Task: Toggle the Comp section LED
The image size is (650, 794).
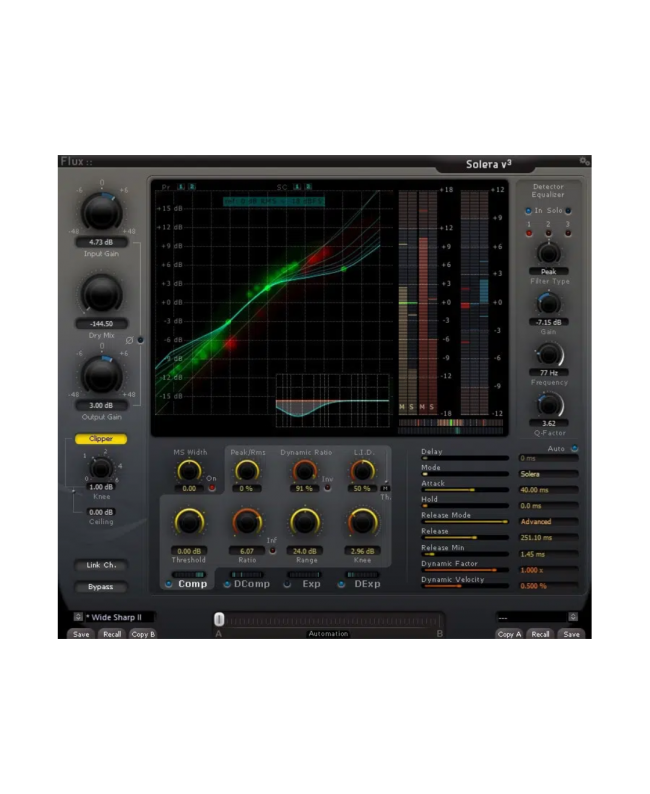Action: (169, 584)
